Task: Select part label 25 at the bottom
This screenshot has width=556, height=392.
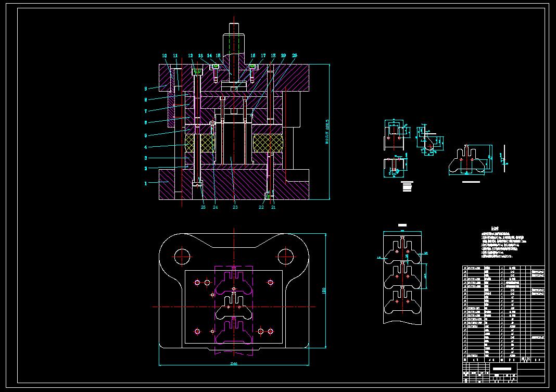Action: [x=203, y=207]
